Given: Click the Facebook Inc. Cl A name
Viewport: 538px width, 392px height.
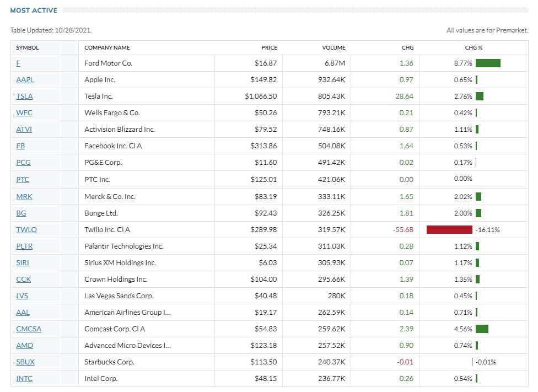Looking at the screenshot, I should click(113, 146).
